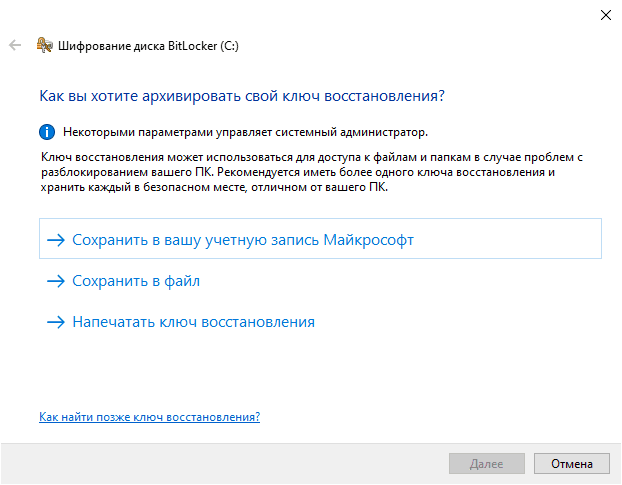
Task: Choose Сохранить в вашу учетную запись Майкрософт
Action: [x=243, y=240]
